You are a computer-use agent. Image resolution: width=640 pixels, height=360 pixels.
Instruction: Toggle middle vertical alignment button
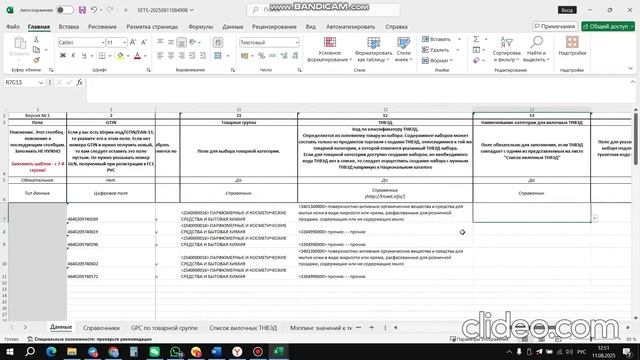click(x=171, y=42)
